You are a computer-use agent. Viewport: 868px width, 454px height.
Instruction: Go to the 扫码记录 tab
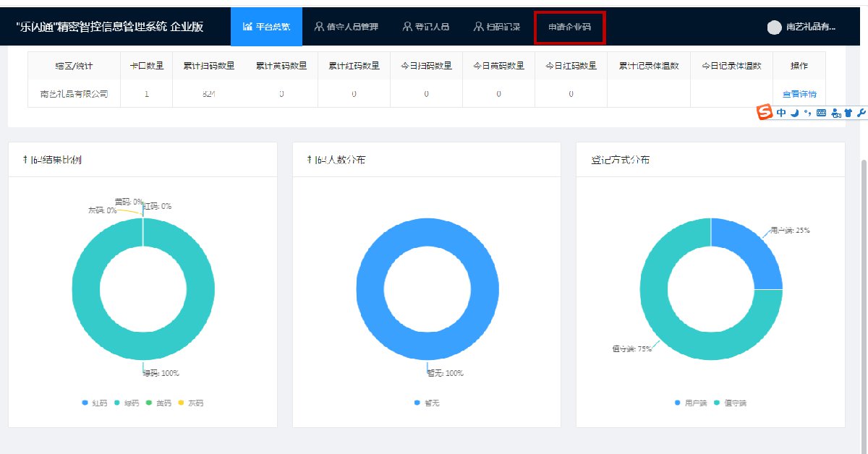(x=498, y=27)
